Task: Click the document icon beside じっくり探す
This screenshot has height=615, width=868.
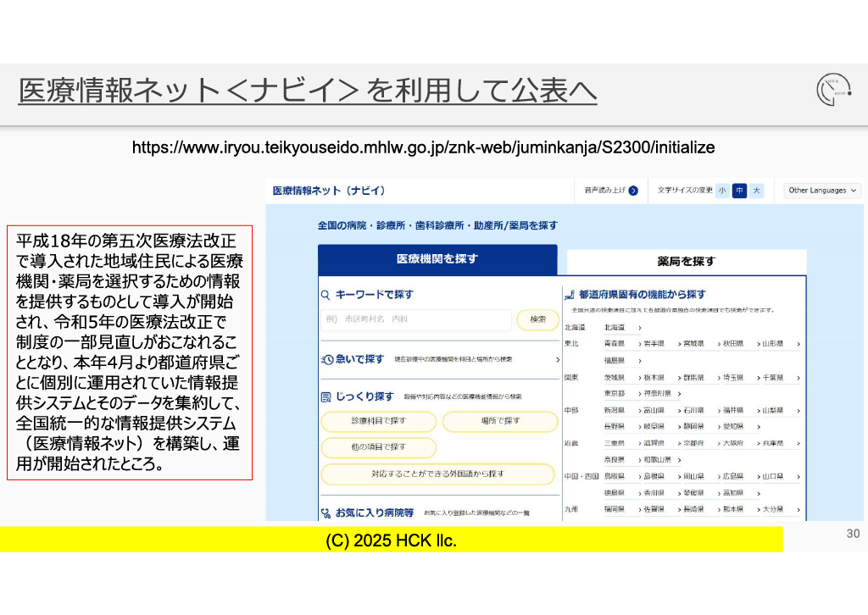Action: pos(325,396)
